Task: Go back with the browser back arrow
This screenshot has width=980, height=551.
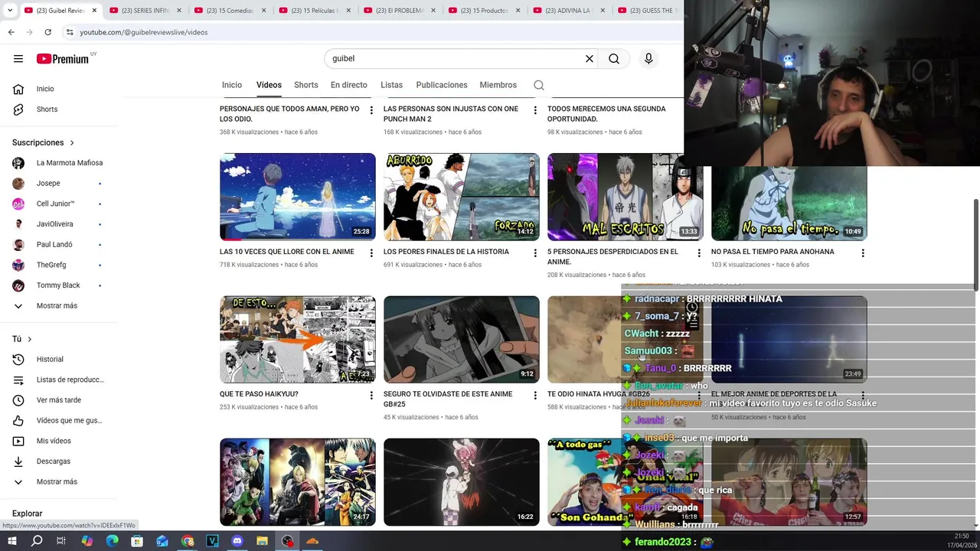Action: pos(11,32)
